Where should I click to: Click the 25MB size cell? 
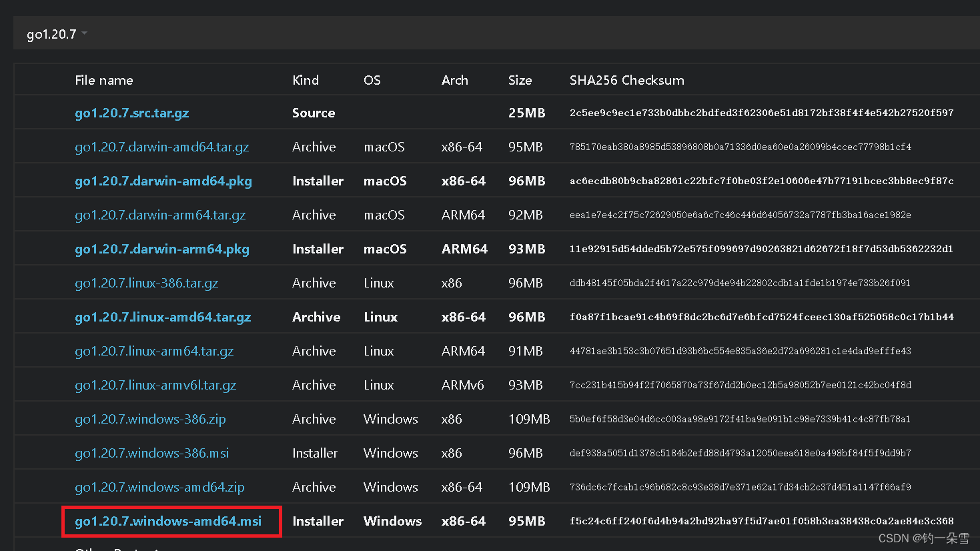tap(527, 113)
